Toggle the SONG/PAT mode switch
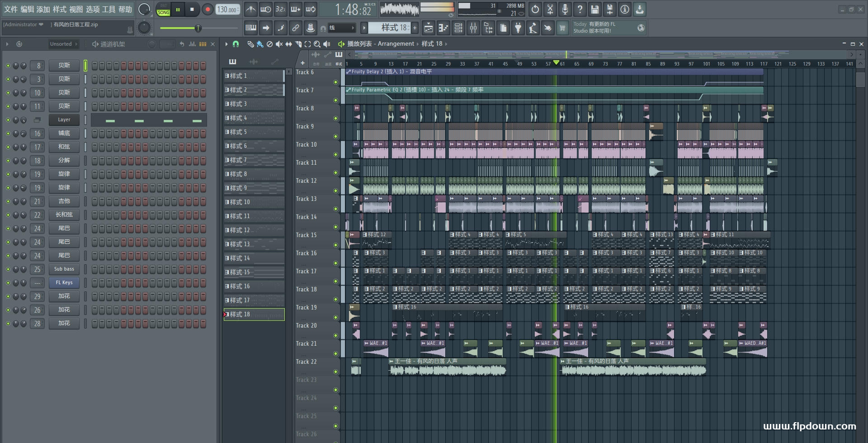Viewport: 868px width, 443px height. (163, 10)
